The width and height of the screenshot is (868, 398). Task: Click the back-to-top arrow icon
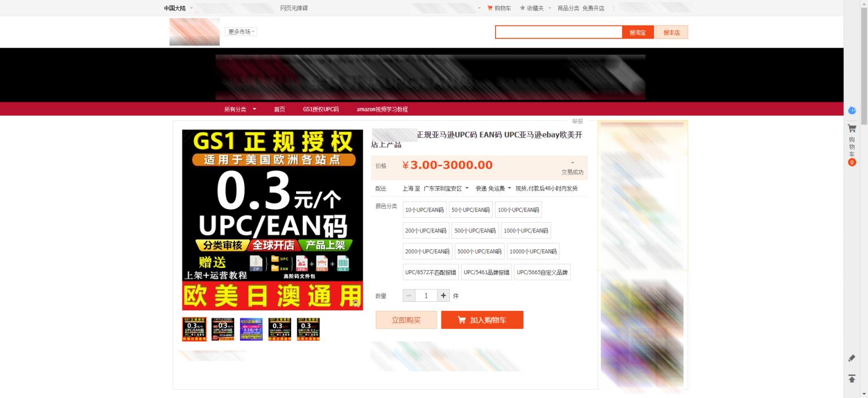[x=852, y=378]
